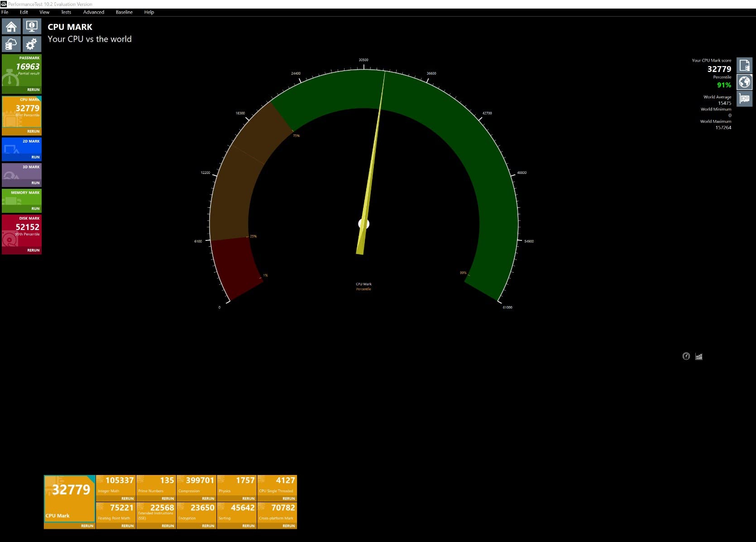The image size is (756, 542).
Task: Click the gauge's 61000 scale label
Action: click(x=507, y=307)
